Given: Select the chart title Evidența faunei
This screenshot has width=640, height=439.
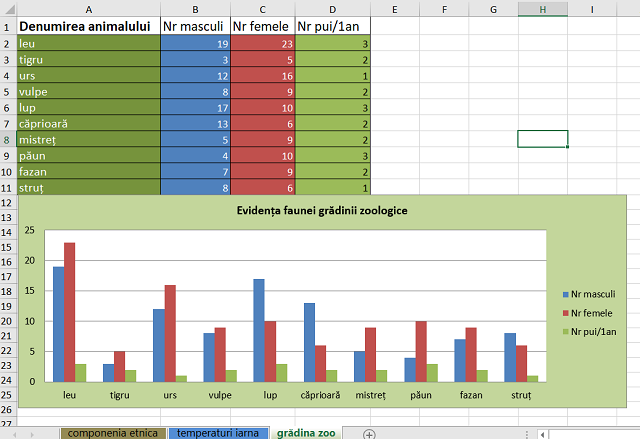Looking at the screenshot, I should (321, 211).
